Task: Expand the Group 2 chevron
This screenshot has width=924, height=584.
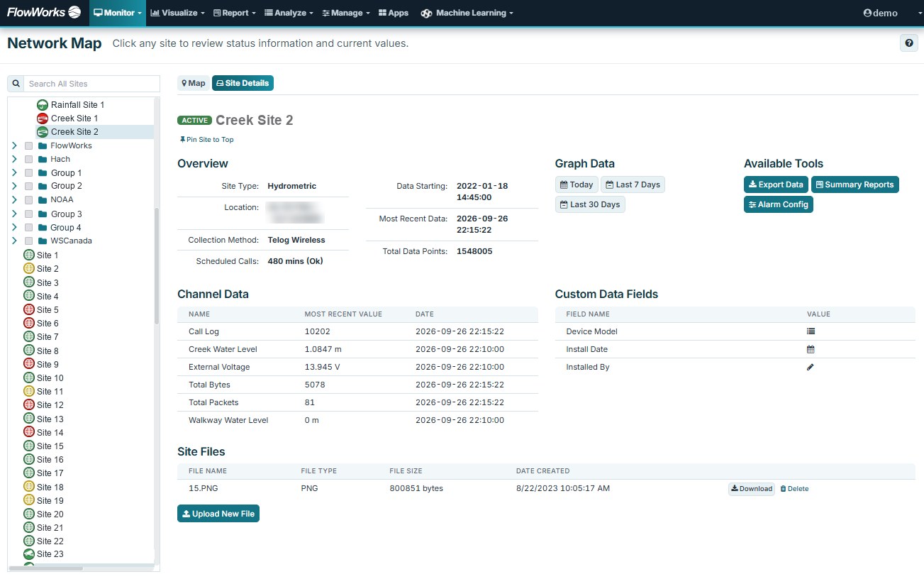Action: point(14,186)
